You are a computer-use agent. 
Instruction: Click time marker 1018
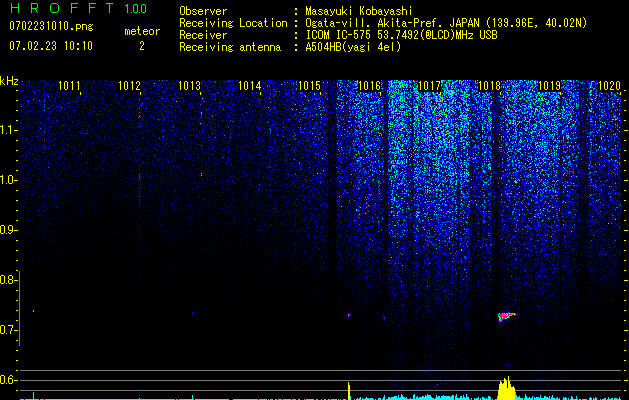[489, 86]
